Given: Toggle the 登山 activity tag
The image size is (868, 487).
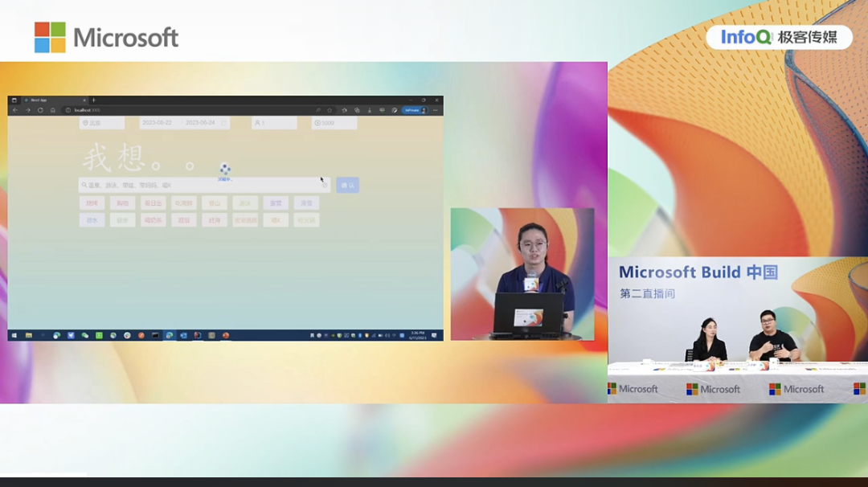Looking at the screenshot, I should click(x=215, y=203).
